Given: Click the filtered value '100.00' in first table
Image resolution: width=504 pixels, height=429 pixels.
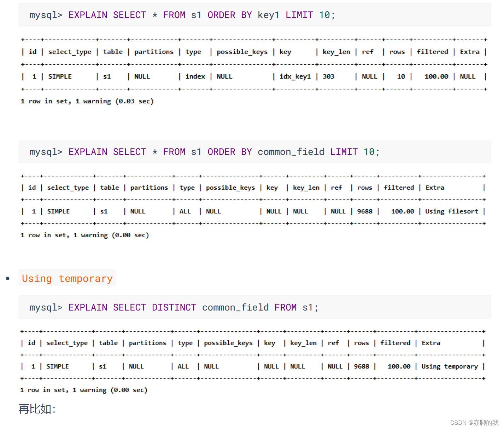Looking at the screenshot, I should point(436,76).
